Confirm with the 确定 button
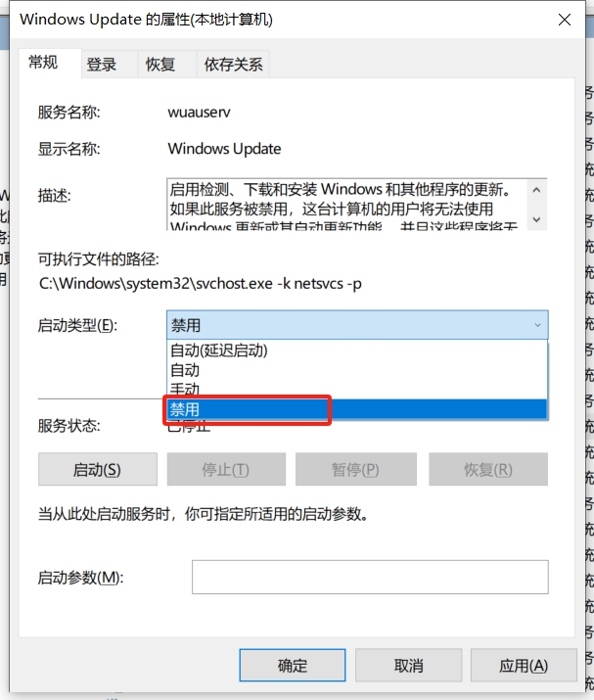Screen dimensions: 594x700 (x=293, y=665)
